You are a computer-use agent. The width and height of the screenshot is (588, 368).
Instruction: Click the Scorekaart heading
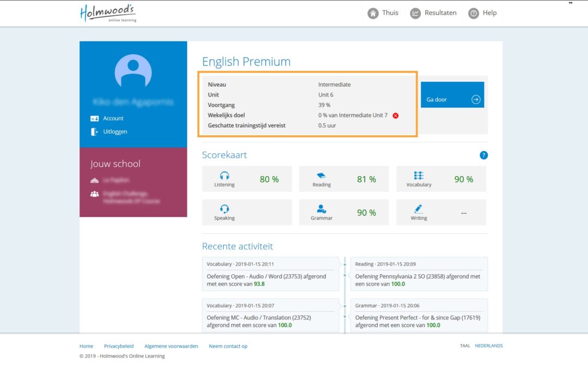click(x=224, y=155)
